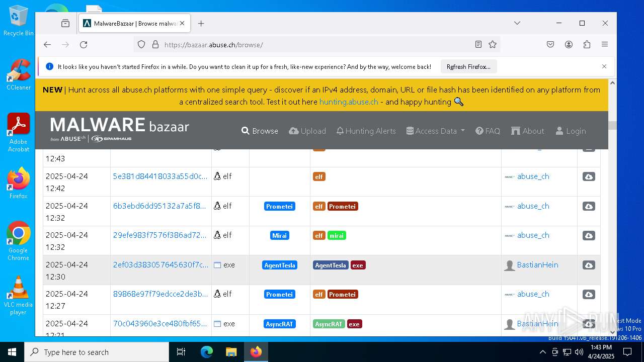Click the blue Mirai signature badge
This screenshot has height=362, width=644.
(280, 235)
